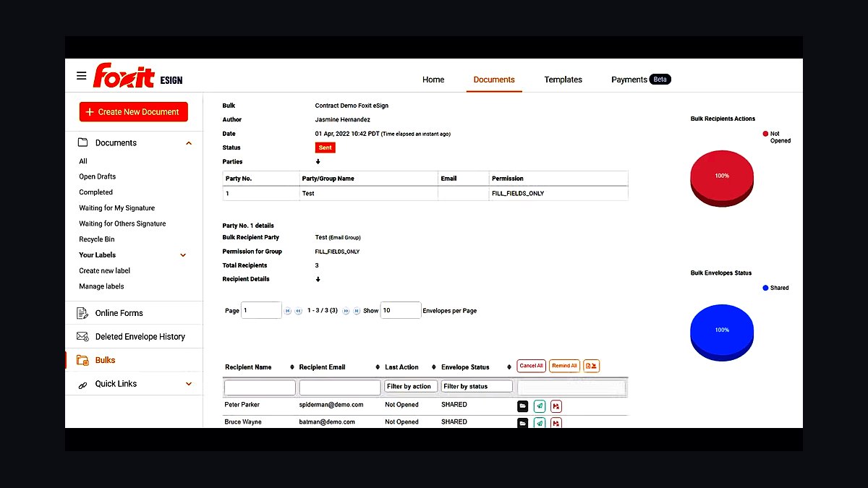Open the Recycle Bin
The image size is (868, 488).
[x=97, y=239]
